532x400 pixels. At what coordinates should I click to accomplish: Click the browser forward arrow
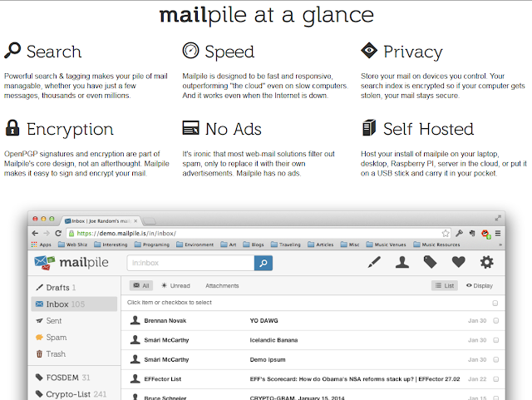(x=47, y=234)
